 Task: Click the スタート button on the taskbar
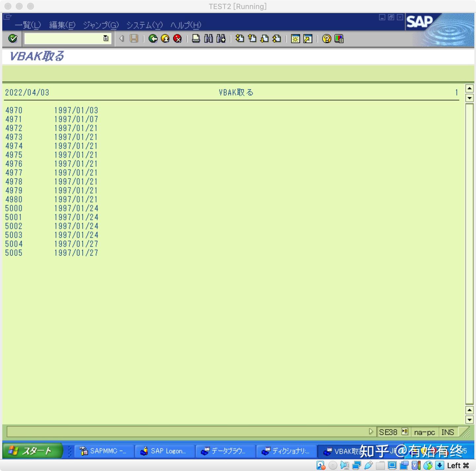click(32, 451)
